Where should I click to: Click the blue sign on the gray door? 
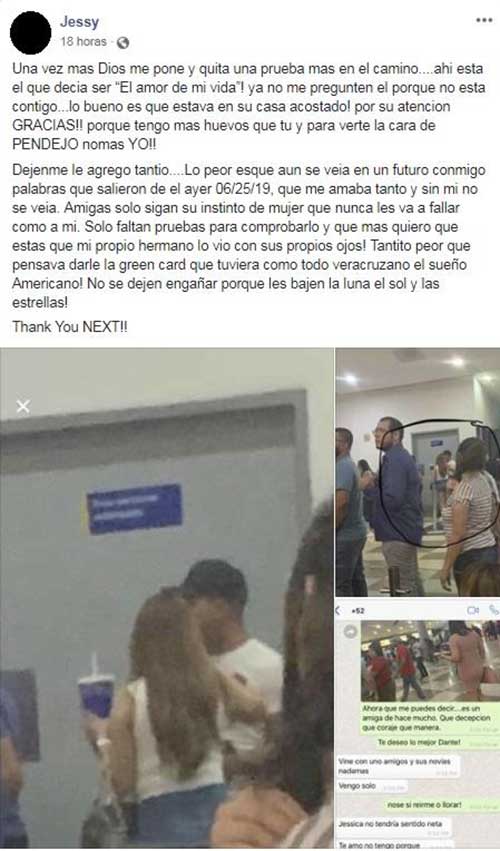click(135, 509)
